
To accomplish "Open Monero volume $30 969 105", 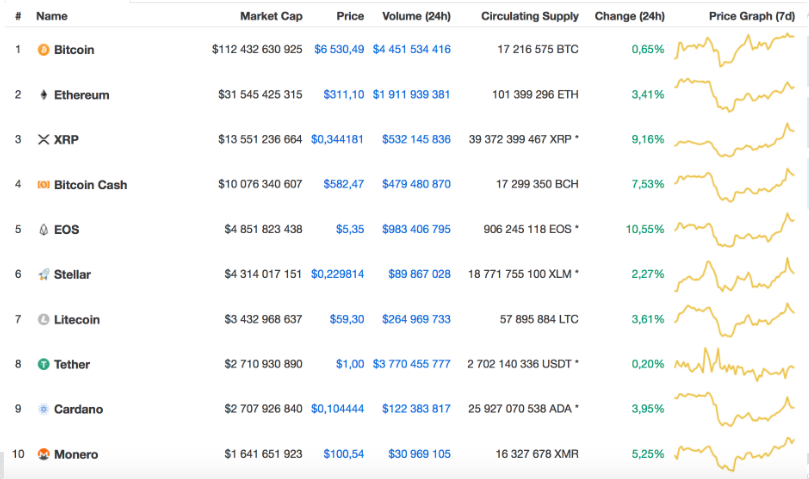I will pyautogui.click(x=419, y=454).
